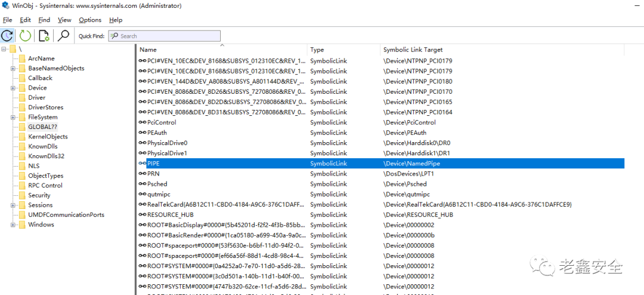Click the magnifier Find icon in toolbar
The image size is (644, 295).
coord(63,36)
